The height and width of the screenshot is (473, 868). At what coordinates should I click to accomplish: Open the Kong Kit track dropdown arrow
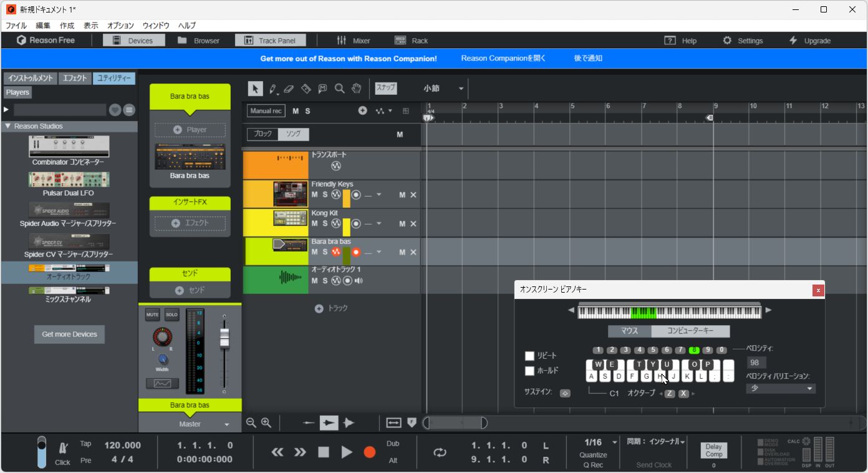point(379,223)
